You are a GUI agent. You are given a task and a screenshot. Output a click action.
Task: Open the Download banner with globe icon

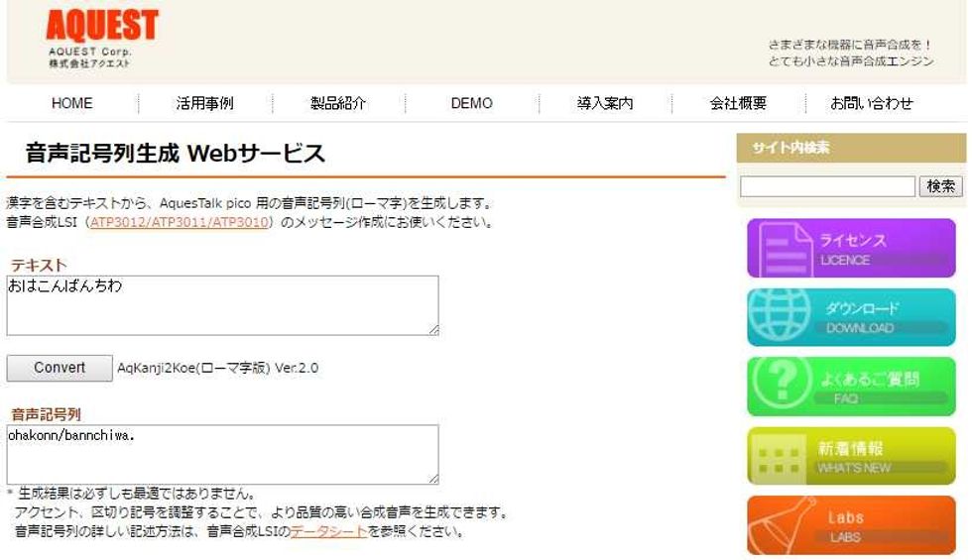pos(851,317)
